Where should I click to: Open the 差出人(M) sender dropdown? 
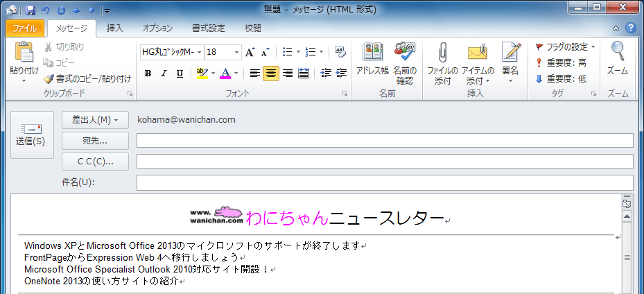[95, 120]
